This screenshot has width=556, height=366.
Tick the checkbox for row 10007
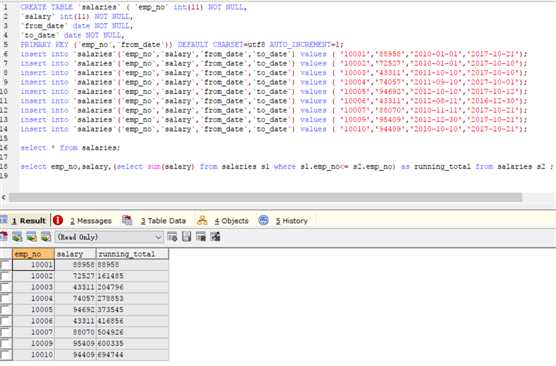point(5,332)
